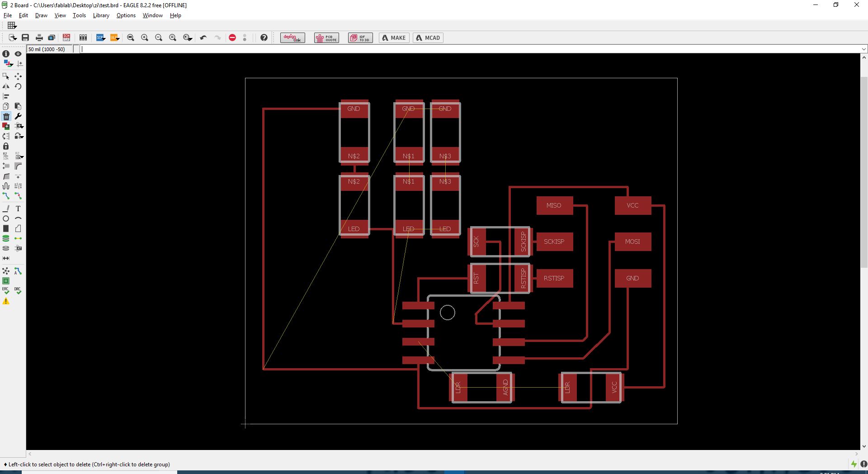The image size is (868, 474).
Task: Open the Value tool dropdown
Action: (19, 156)
